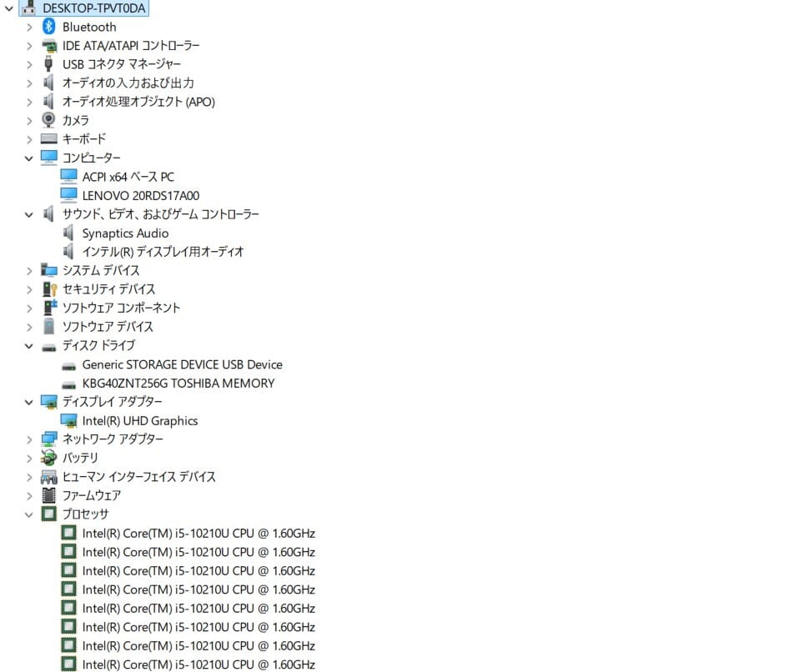Click the ディスク ドライブ drive icon

(x=48, y=348)
